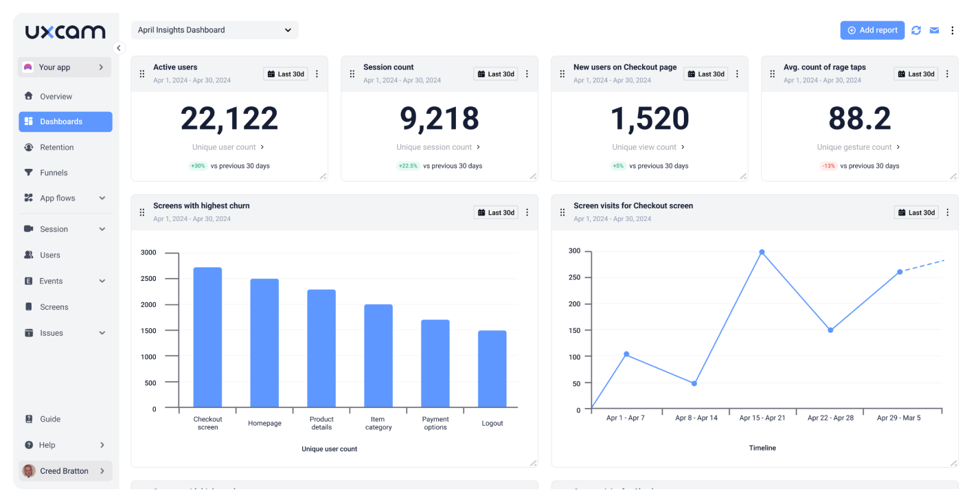Open the Retention section in sidebar
Image resolution: width=980 pixels, height=502 pixels.
point(56,147)
